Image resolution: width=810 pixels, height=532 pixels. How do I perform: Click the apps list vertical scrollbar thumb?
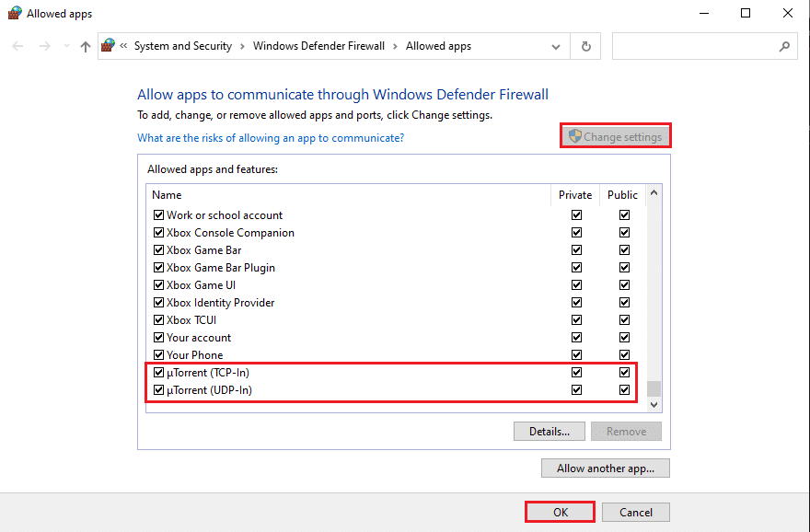coord(654,388)
